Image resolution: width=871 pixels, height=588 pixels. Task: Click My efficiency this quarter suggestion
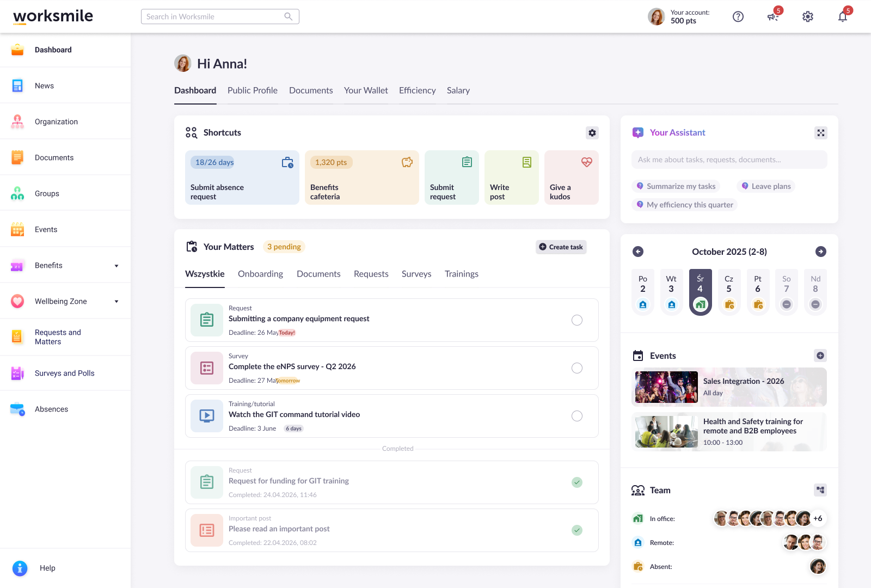[x=684, y=205]
